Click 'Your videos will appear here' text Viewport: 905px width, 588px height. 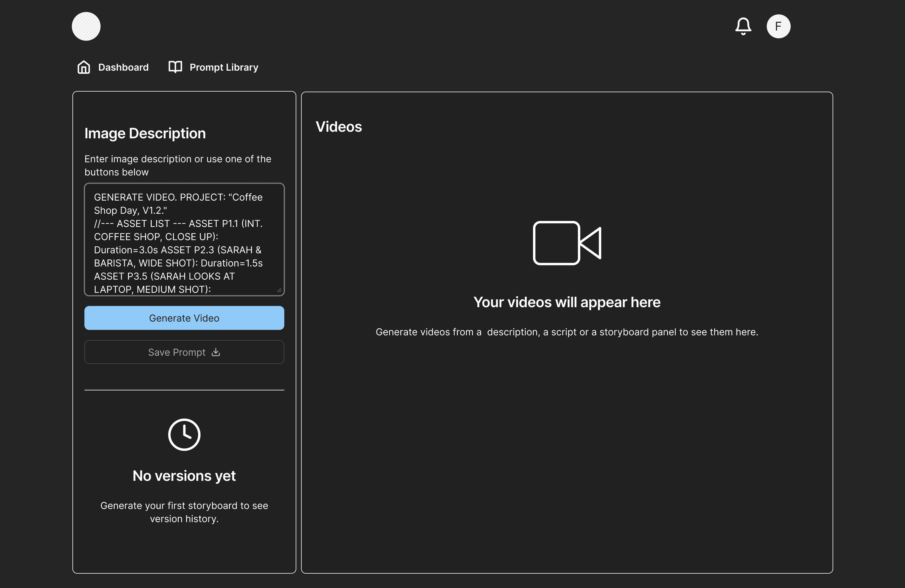pyautogui.click(x=567, y=302)
